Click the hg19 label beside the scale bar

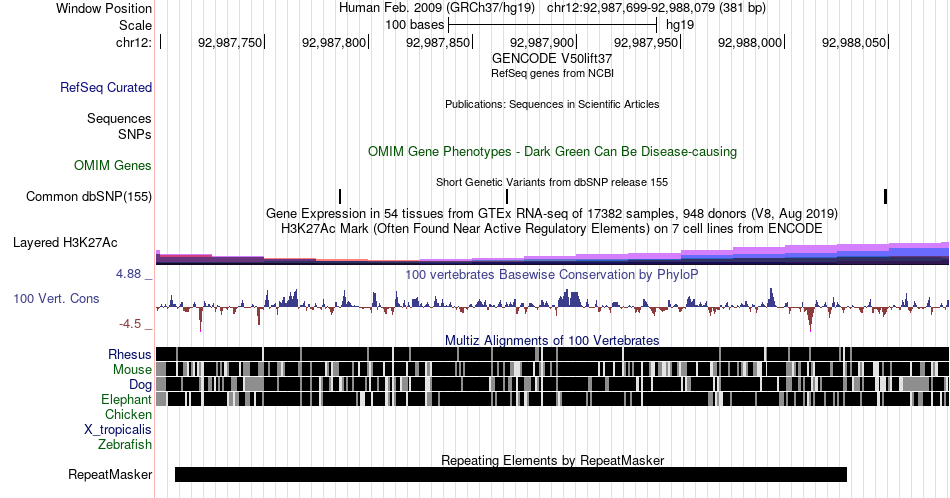click(x=680, y=25)
